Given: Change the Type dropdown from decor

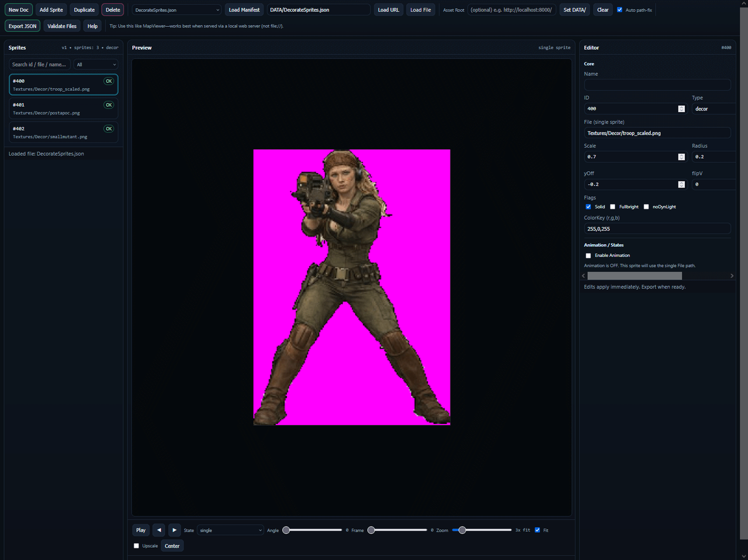Looking at the screenshot, I should [x=714, y=109].
